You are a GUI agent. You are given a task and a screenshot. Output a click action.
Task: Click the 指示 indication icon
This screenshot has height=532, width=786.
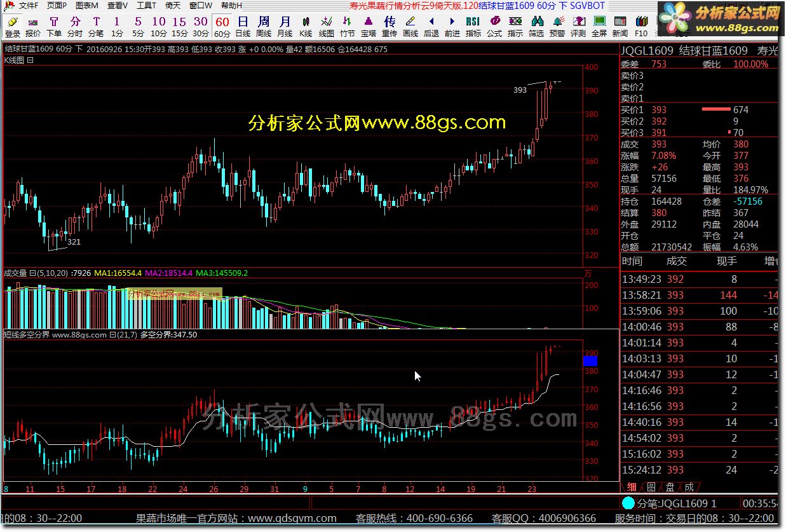[x=515, y=27]
